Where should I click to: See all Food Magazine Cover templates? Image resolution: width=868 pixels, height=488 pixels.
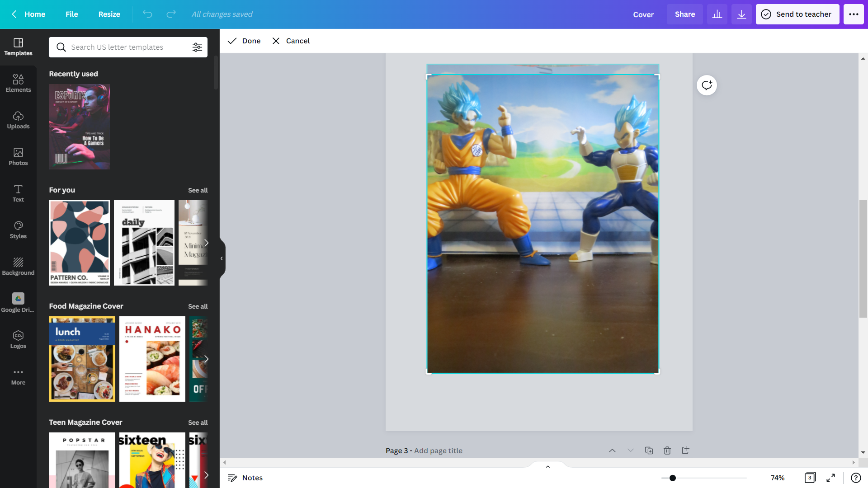coord(198,306)
